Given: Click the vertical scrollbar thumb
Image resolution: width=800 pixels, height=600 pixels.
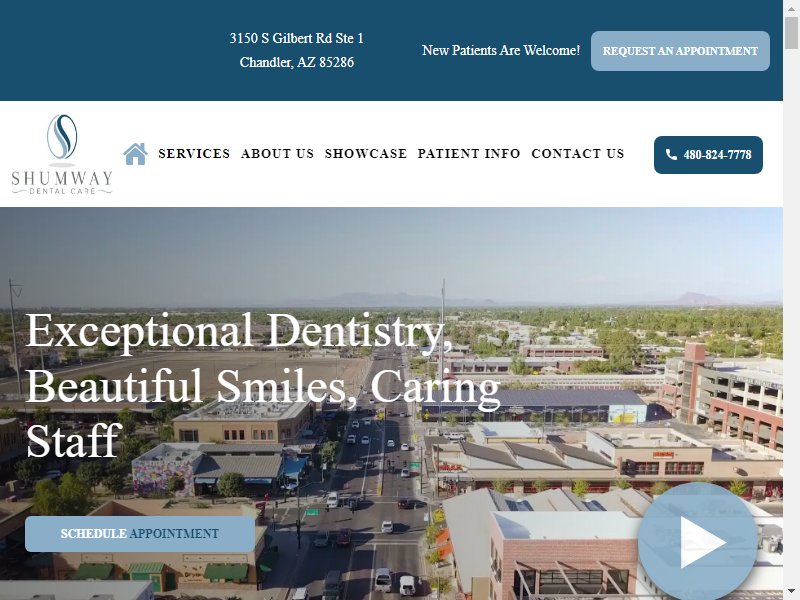Looking at the screenshot, I should (x=791, y=33).
